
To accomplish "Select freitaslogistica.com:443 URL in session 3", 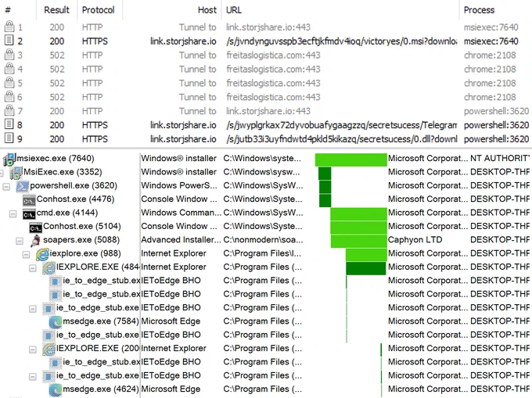I will [x=273, y=55].
